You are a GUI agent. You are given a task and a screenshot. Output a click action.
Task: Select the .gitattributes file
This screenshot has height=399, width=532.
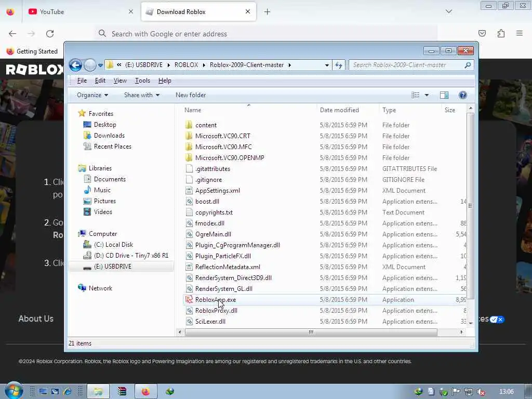tap(212, 169)
